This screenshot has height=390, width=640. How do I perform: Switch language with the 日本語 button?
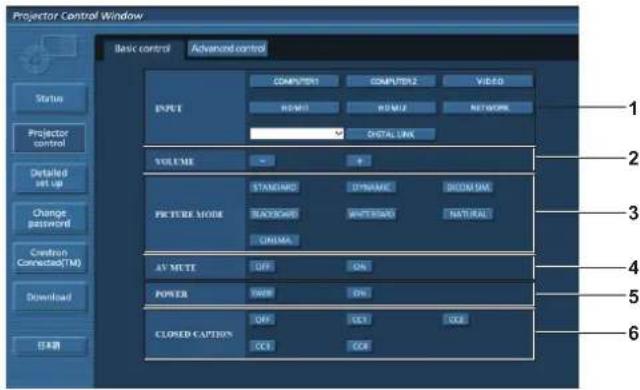point(49,346)
